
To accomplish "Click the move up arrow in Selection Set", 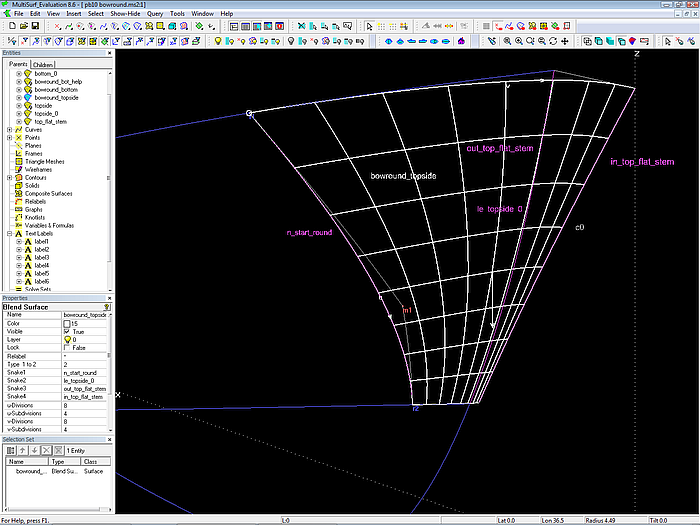I will click(20, 451).
